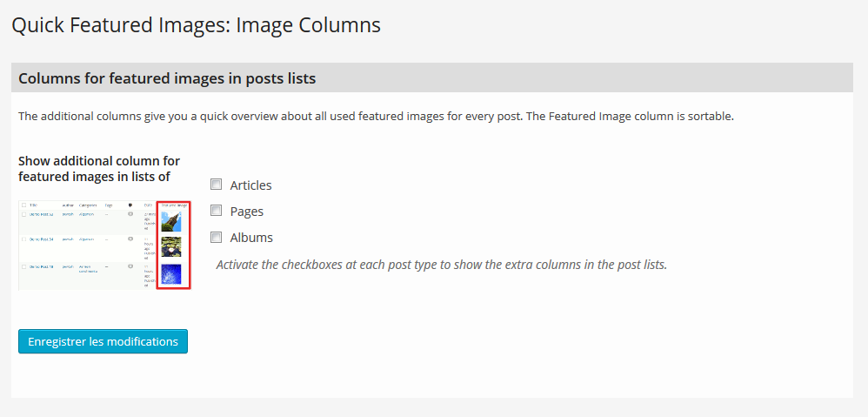Screen dimensions: 868x417
Task: Click the page title Quick Featured Images
Action: 196,25
